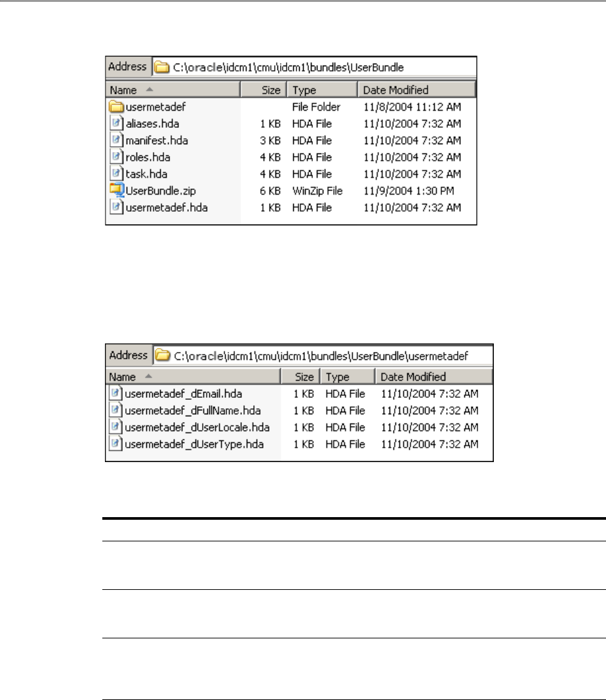Click the 11/9/2004 1:30 PM date cell
The height and width of the screenshot is (700, 606).
[409, 191]
